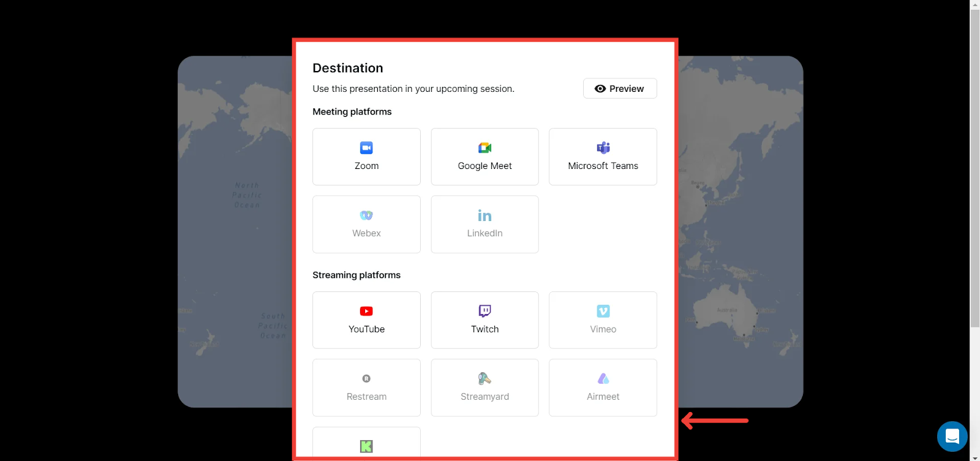Select the Streamyard icon
Image resolution: width=980 pixels, height=461 pixels.
(484, 379)
